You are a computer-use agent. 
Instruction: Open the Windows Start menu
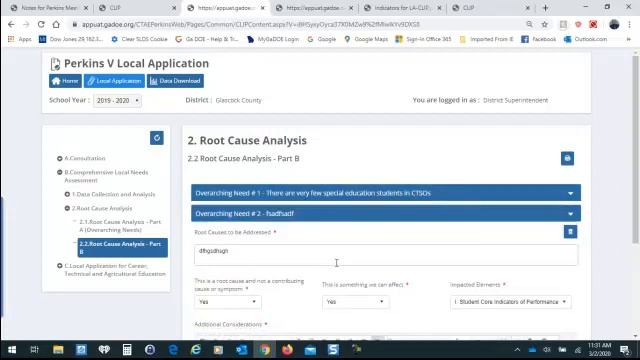click(x=12, y=350)
